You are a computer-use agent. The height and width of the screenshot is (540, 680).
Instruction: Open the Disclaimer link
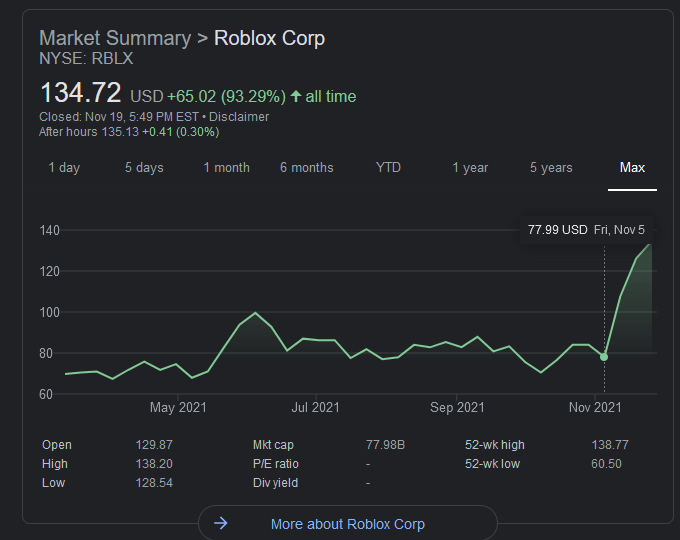[239, 117]
